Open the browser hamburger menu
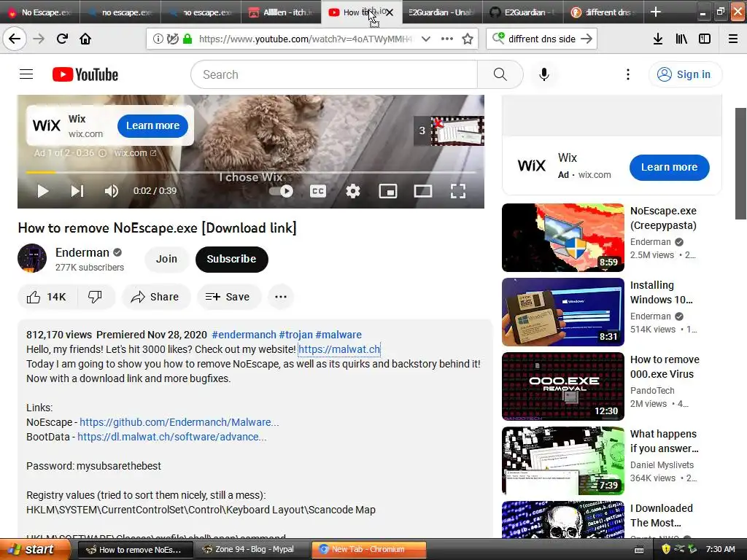747x560 pixels. coord(733,39)
